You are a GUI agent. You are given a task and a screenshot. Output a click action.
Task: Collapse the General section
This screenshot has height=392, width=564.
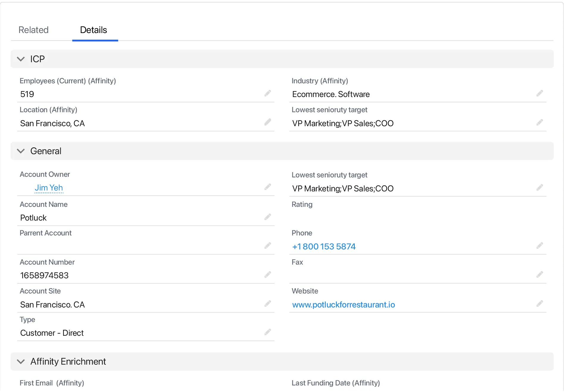[21, 151]
